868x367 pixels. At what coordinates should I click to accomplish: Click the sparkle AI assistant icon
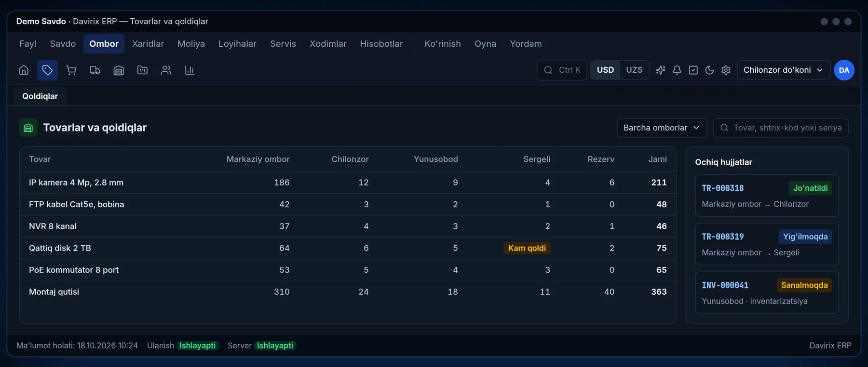click(661, 70)
